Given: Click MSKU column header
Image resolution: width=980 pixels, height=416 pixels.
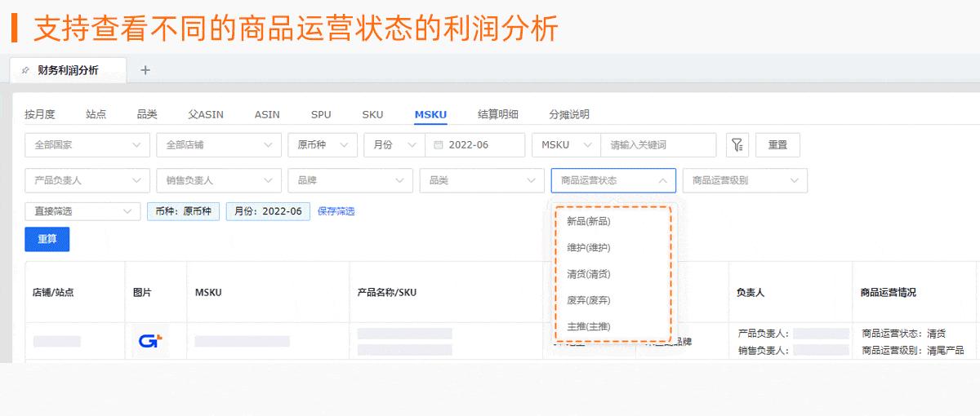Looking at the screenshot, I should tap(208, 292).
